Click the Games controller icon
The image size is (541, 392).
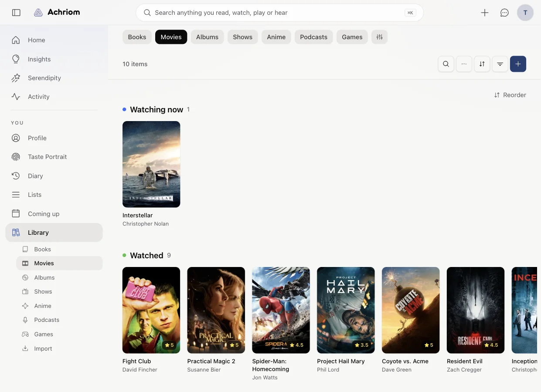(25, 334)
